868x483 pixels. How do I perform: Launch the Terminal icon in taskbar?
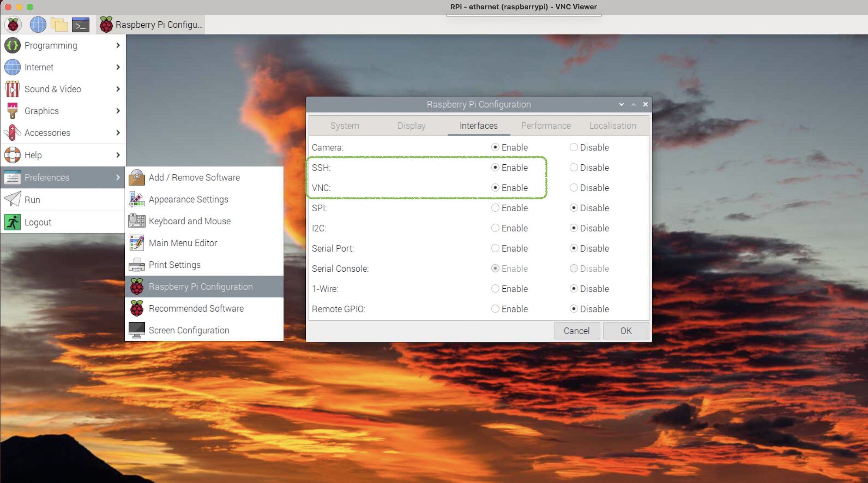click(80, 24)
